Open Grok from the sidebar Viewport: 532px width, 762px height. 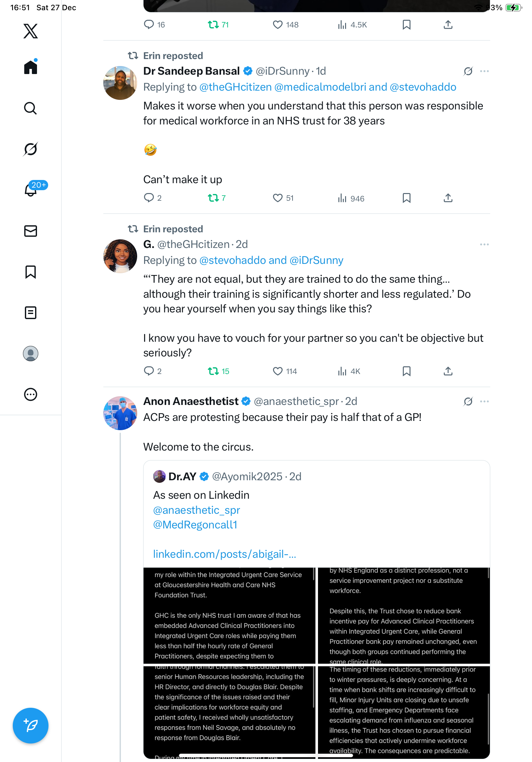pos(31,149)
